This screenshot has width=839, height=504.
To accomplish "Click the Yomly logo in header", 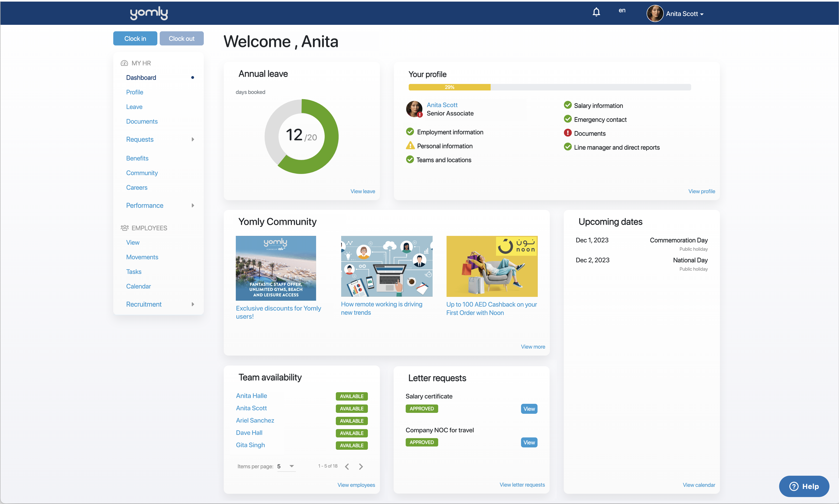I will pyautogui.click(x=149, y=13).
